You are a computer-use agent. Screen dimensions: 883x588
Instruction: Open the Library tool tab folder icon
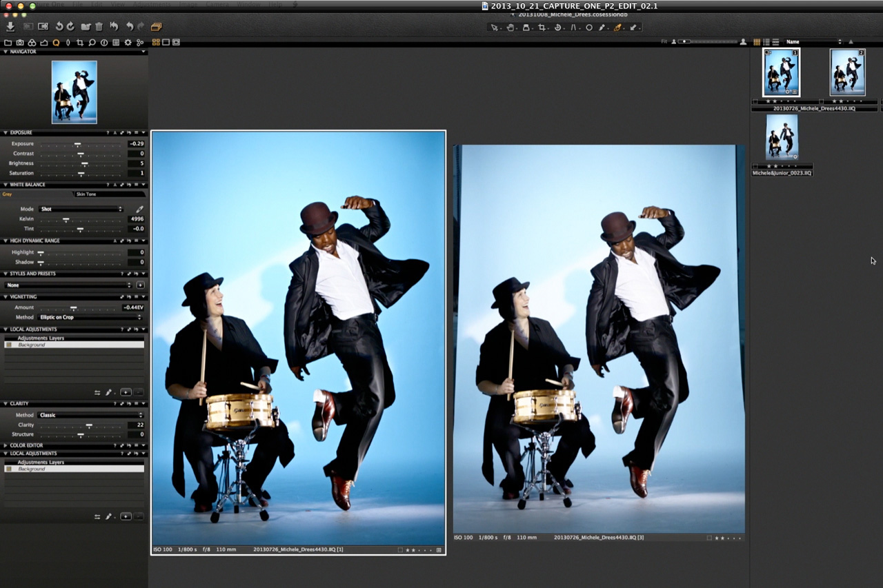pyautogui.click(x=8, y=42)
